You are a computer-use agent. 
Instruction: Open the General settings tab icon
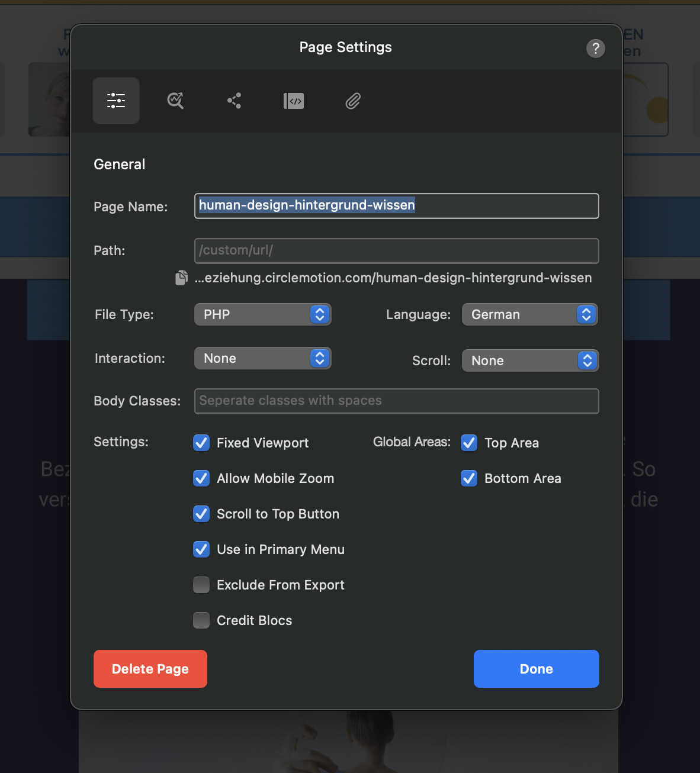tap(116, 101)
